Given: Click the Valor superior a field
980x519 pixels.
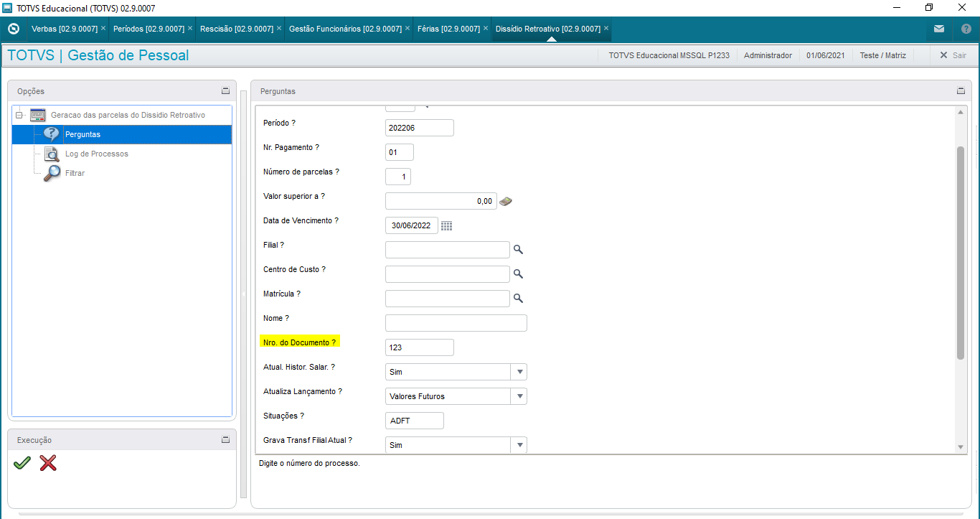Looking at the screenshot, I should pos(441,201).
